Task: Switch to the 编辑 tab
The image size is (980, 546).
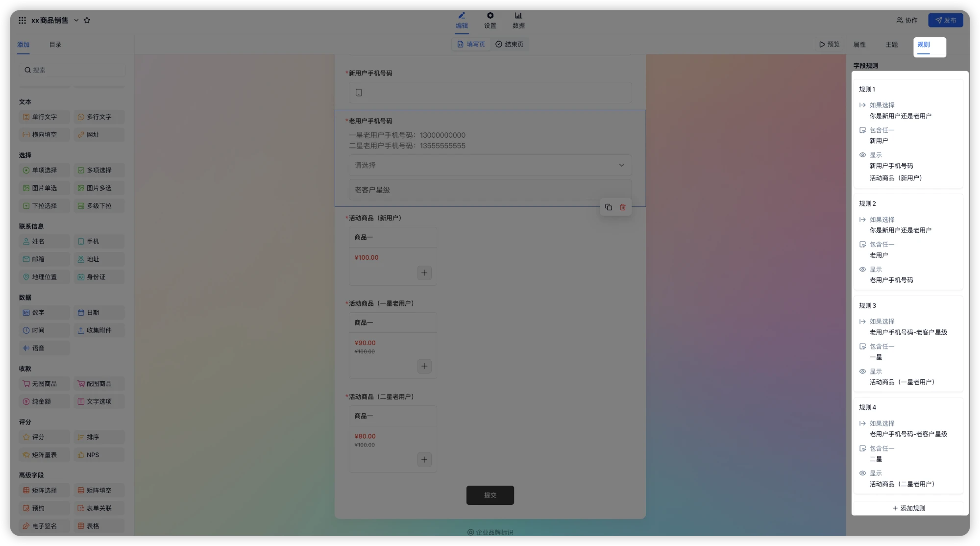Action: tap(462, 21)
